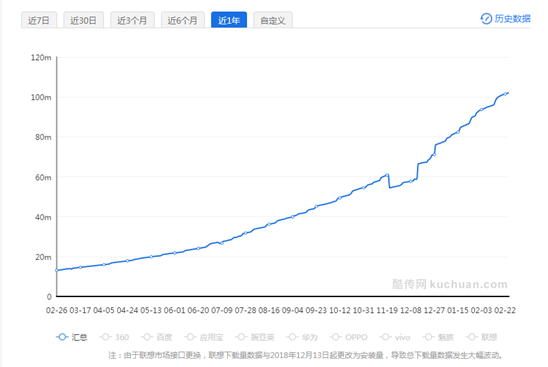548x367 pixels.
Task: Choose the highlighted 近1年 tab
Action: [229, 20]
